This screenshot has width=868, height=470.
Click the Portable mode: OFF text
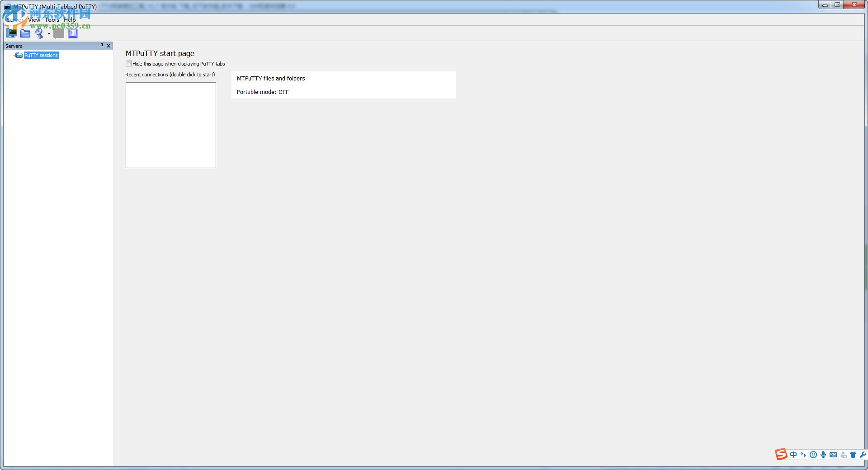263,92
